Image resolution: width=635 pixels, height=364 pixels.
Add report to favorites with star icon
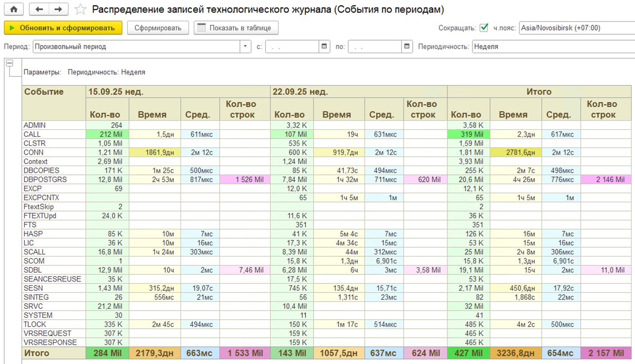point(80,9)
